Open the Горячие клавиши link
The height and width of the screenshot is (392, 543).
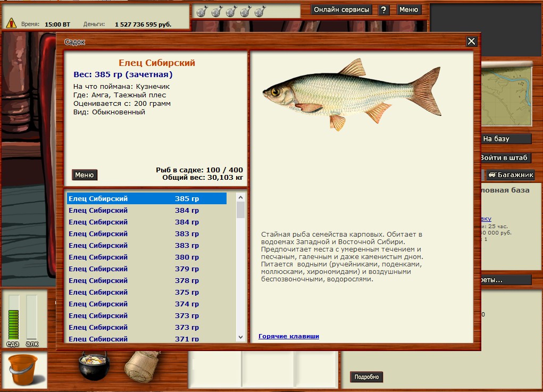click(289, 336)
